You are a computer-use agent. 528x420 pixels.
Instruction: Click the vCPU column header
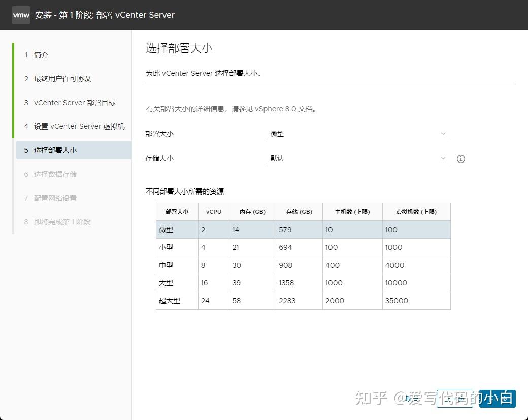(x=214, y=212)
